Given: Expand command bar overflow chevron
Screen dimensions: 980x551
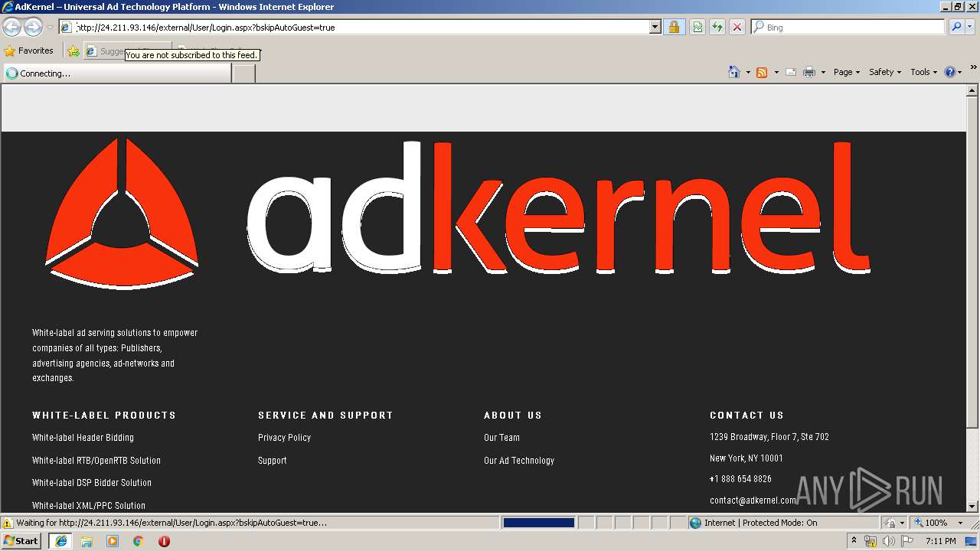Looking at the screenshot, I should [974, 67].
